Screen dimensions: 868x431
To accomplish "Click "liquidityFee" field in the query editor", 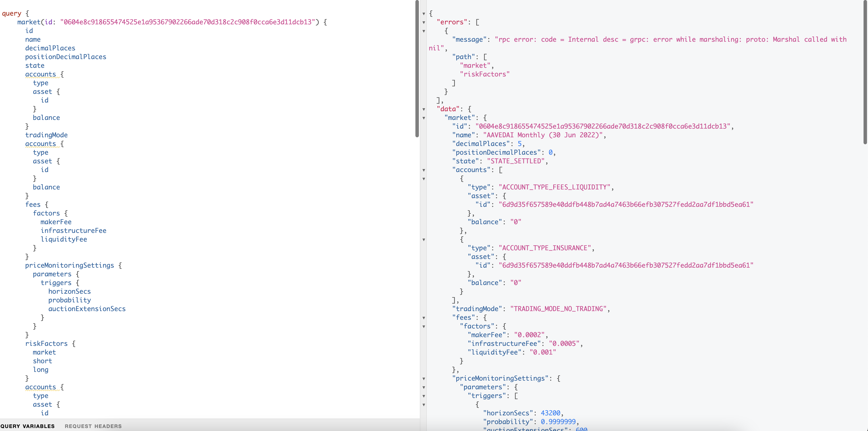I will pos(64,239).
